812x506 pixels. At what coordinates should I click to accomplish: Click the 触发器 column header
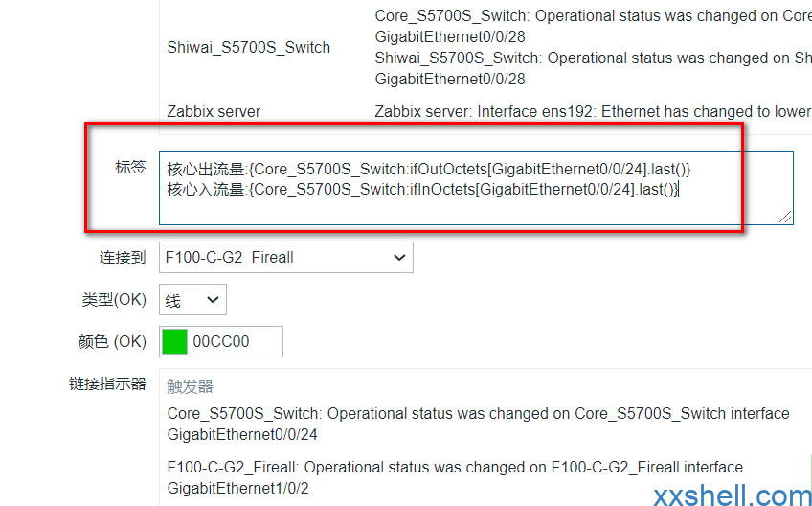pos(190,386)
